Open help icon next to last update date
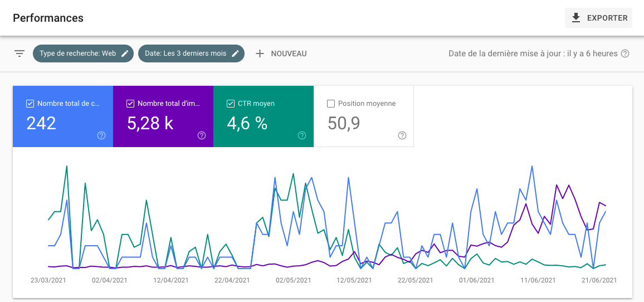 click(625, 53)
